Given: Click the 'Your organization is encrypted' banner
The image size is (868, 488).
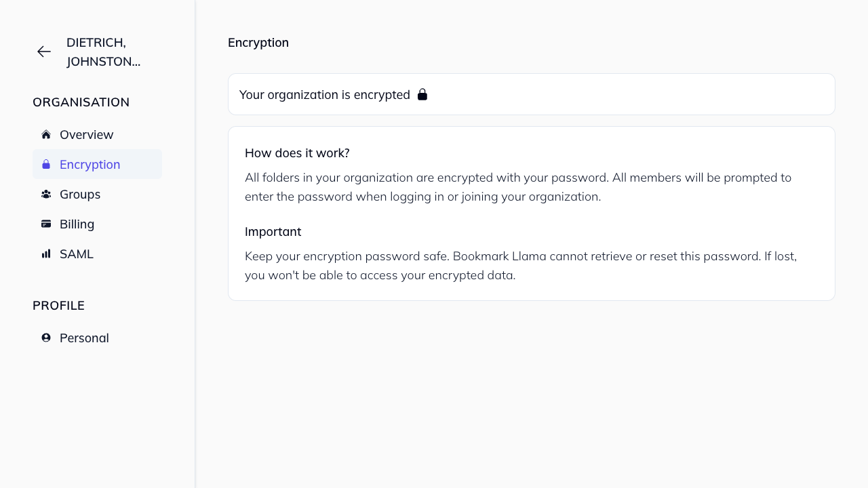Looking at the screenshot, I should [325, 94].
